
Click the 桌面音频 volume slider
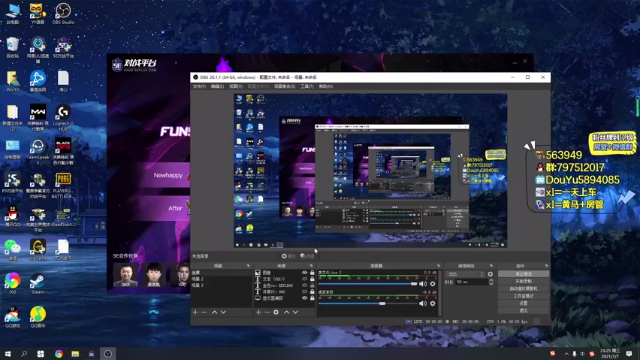coord(368,303)
